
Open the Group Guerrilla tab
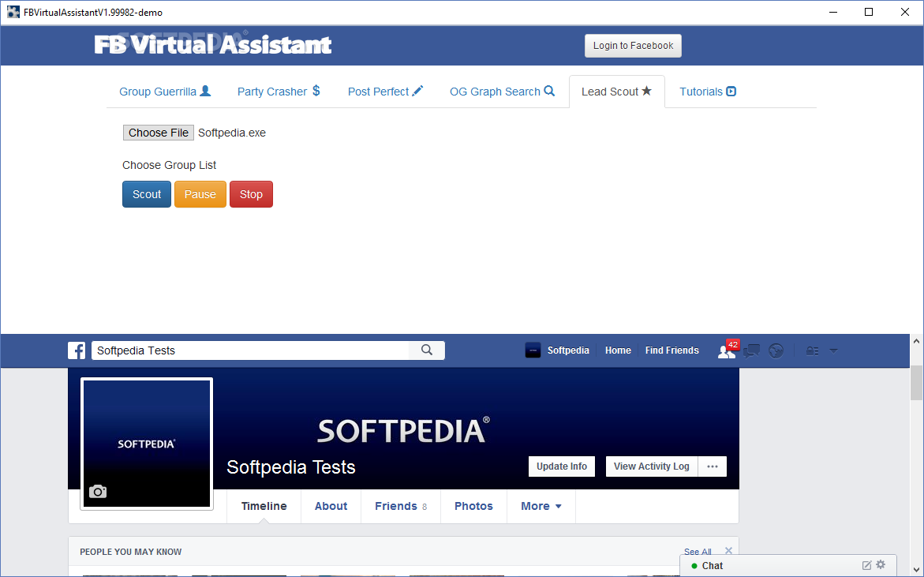[165, 92]
